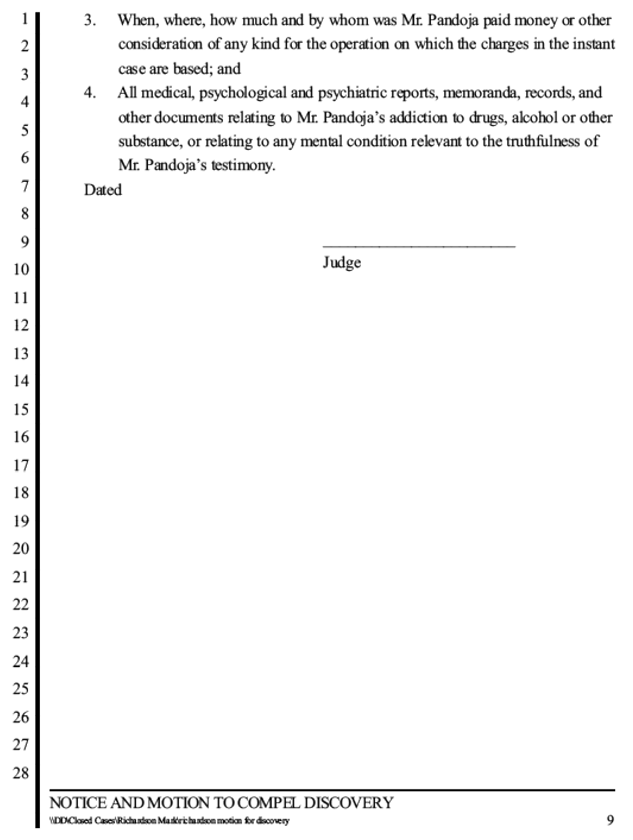633x840 pixels.
Task: Click line number 14 in the margin
Action: (21, 381)
